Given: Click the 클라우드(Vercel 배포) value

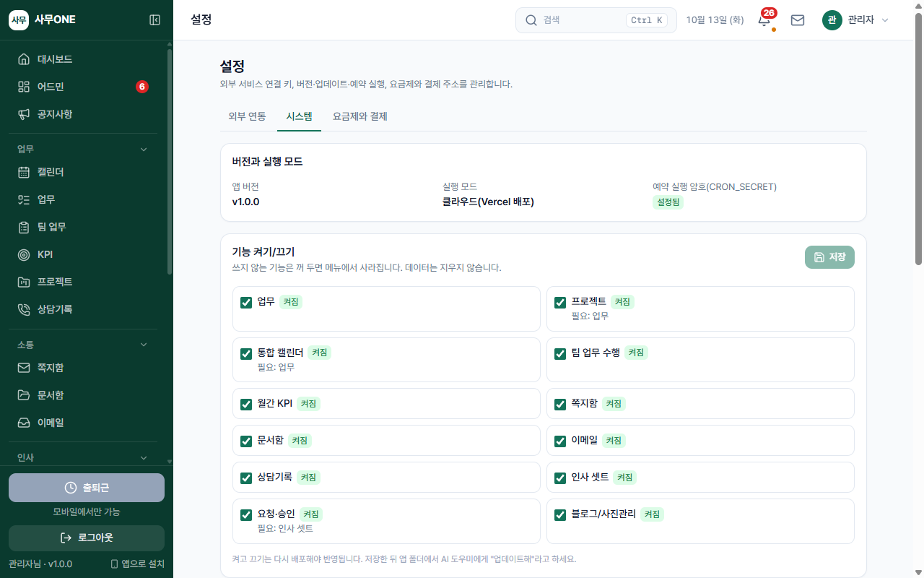Looking at the screenshot, I should (488, 202).
